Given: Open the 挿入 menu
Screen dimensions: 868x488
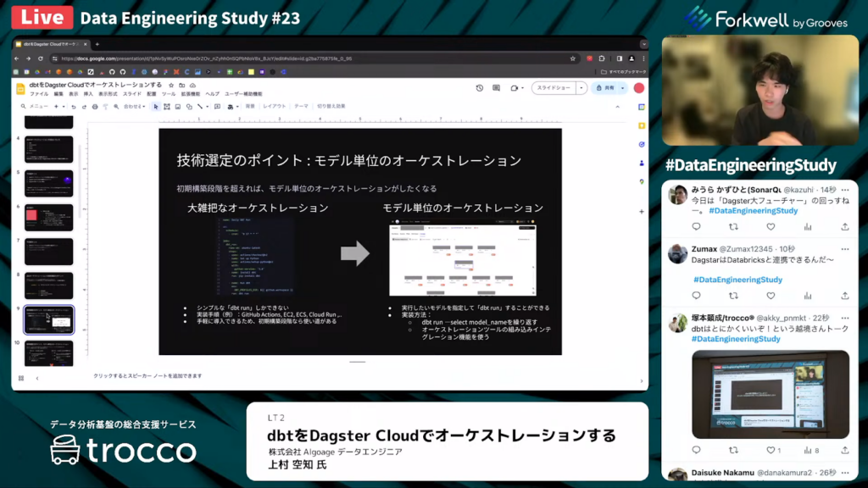Looking at the screenshot, I should [x=88, y=94].
